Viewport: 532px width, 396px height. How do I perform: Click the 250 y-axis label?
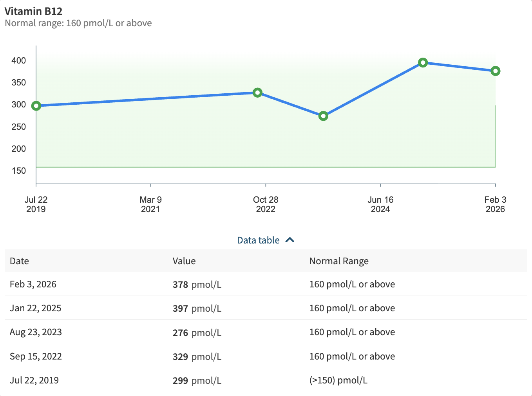tap(19, 127)
